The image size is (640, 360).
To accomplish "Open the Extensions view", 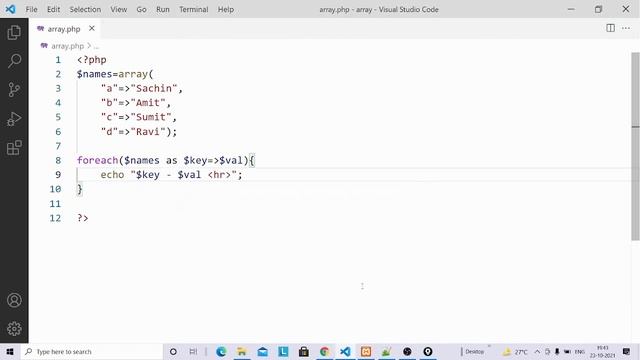I will [x=14, y=148].
